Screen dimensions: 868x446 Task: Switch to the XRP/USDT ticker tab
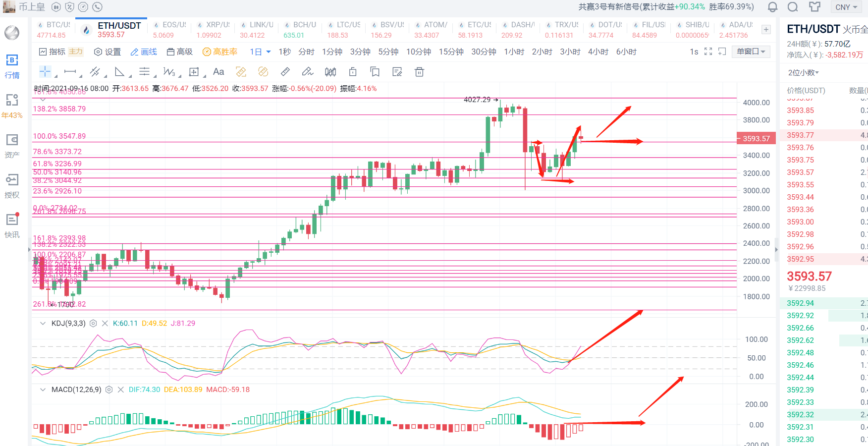(213, 30)
